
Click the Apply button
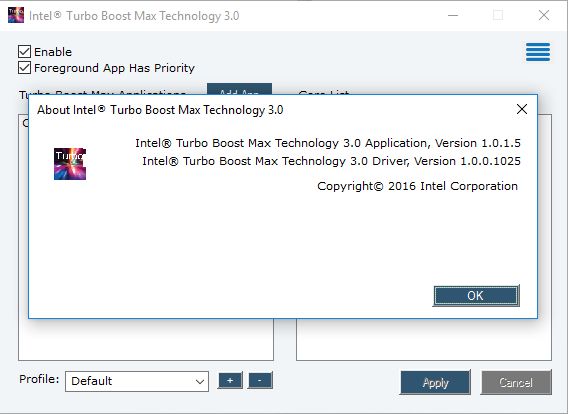(435, 382)
